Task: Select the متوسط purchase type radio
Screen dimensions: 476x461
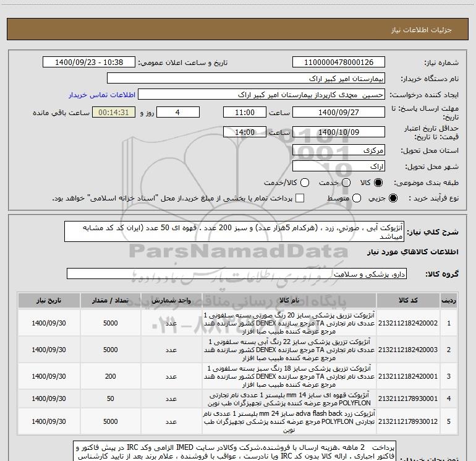Action: [357, 198]
